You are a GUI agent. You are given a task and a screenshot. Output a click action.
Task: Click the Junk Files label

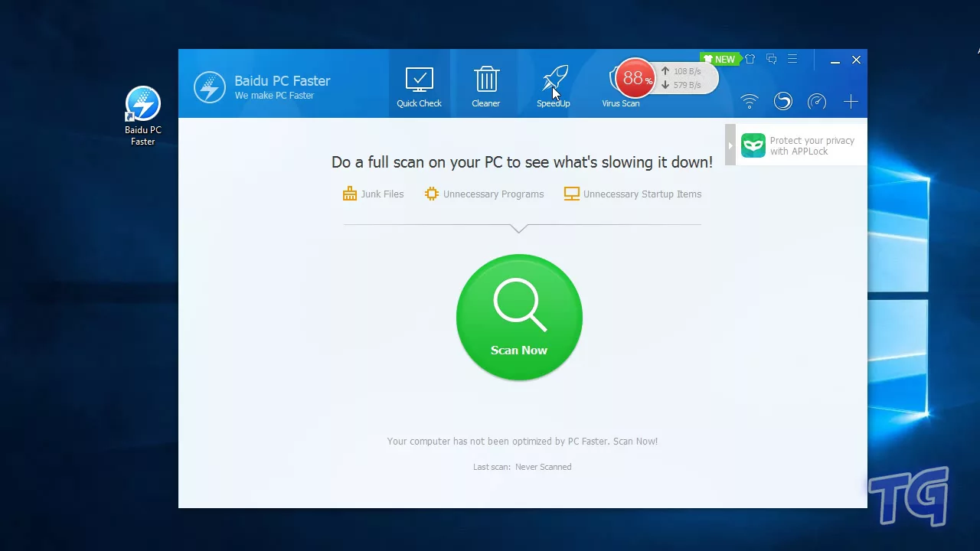382,194
